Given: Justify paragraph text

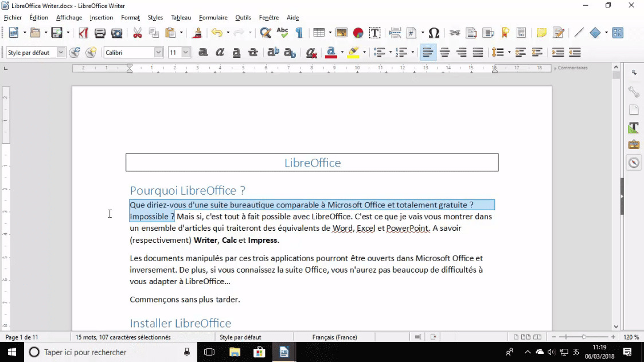Looking at the screenshot, I should (478, 53).
